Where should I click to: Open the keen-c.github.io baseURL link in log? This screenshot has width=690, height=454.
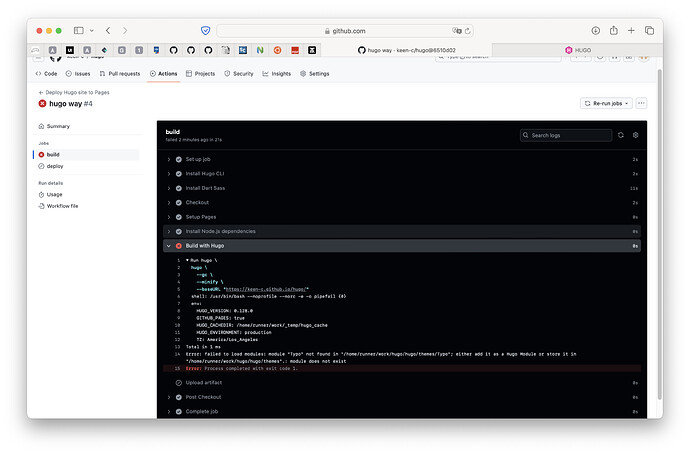tap(266, 289)
